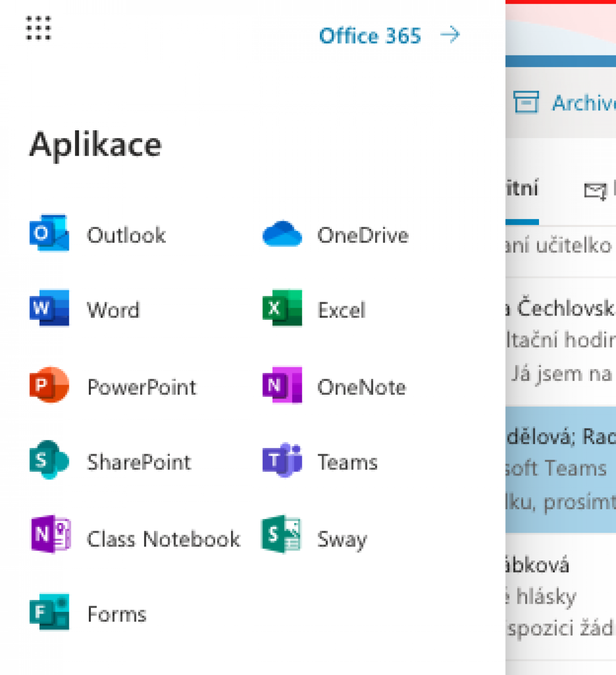
Task: Click the Archive box icon in mail toolbar
Action: pyautogui.click(x=526, y=102)
